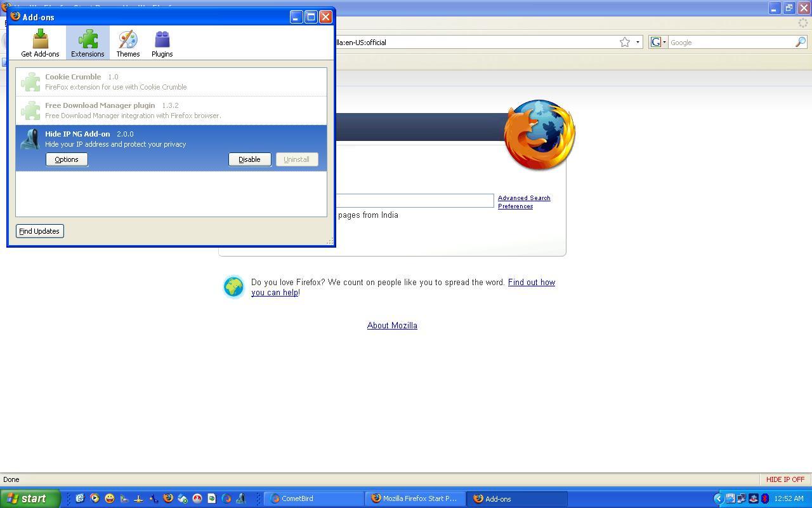
Task: Click the large Firefox logo image
Action: [x=539, y=135]
